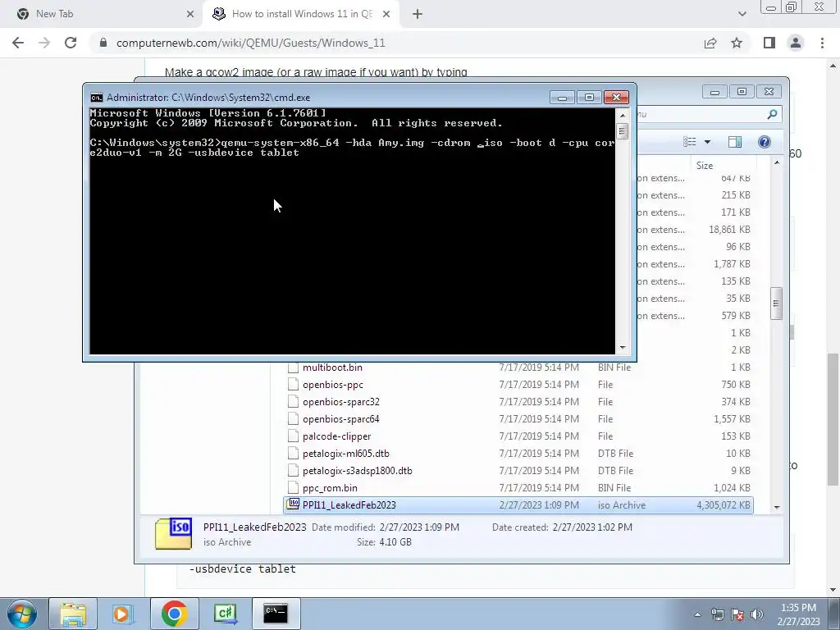Show hidden tray icons arrow
The image size is (840, 630).
click(697, 614)
